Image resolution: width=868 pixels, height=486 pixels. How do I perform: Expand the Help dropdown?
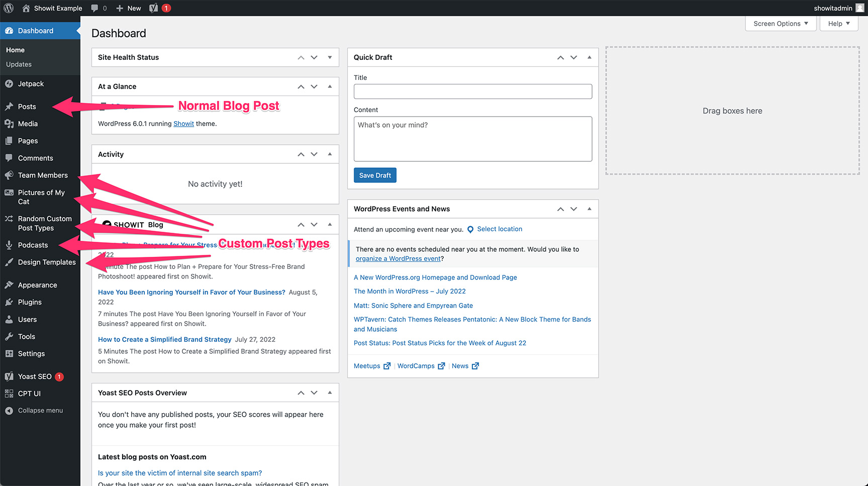point(838,23)
